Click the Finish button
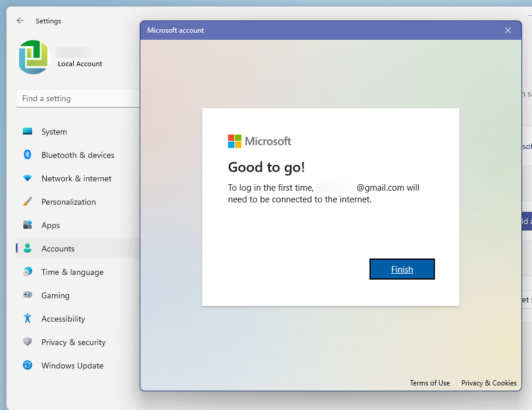 (402, 269)
